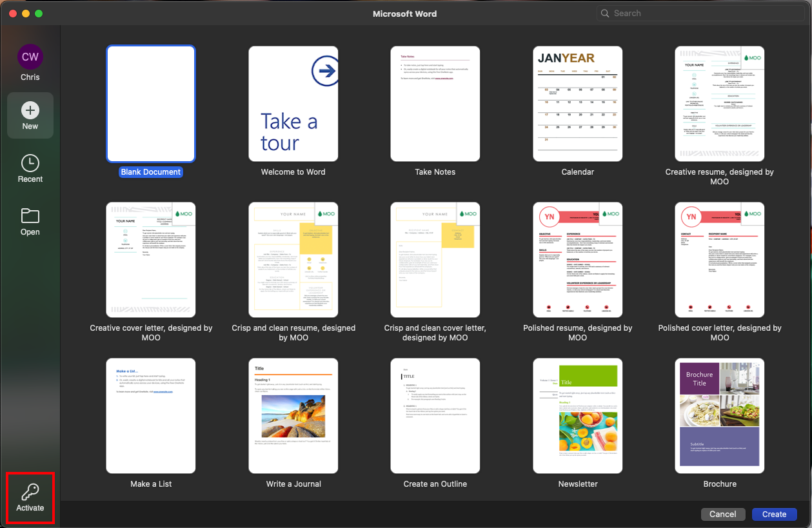The width and height of the screenshot is (812, 528).
Task: Select the Polished resume template
Action: pos(577,260)
